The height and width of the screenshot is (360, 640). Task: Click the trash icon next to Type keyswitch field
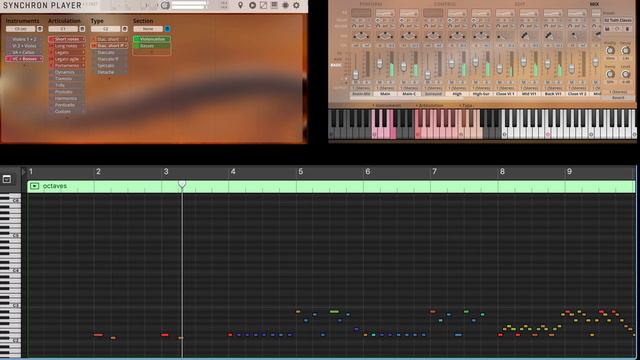point(124,29)
